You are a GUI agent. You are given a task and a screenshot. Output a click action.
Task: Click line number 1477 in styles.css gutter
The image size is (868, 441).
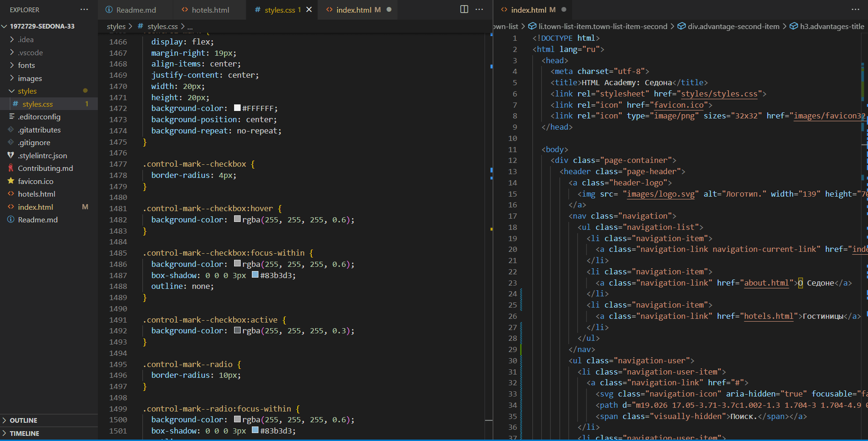(x=118, y=164)
